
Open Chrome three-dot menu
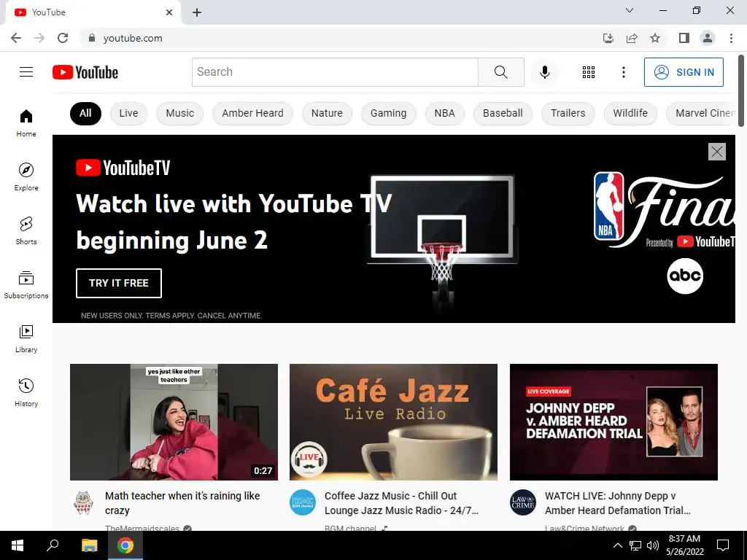pos(731,38)
